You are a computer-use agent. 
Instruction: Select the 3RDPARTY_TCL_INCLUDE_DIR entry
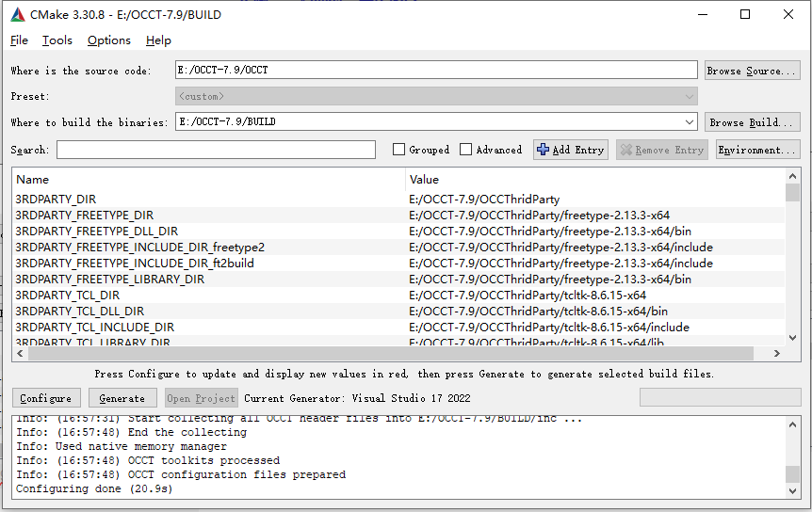pos(95,328)
